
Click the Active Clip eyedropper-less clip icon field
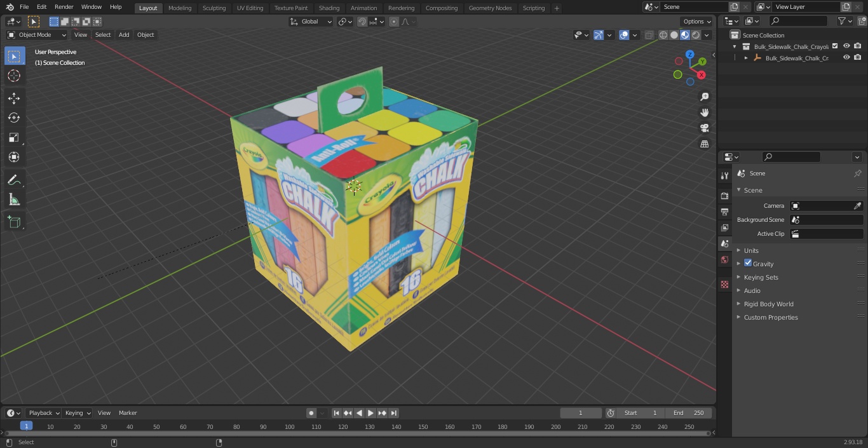[827, 234]
